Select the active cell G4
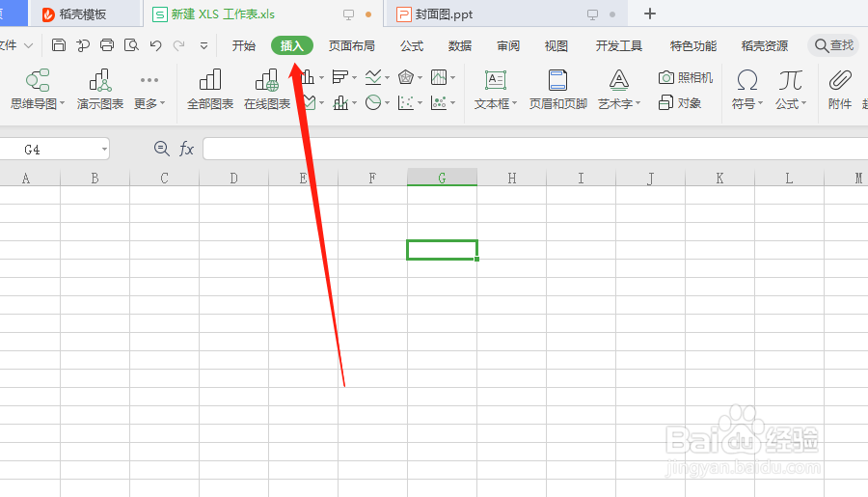The image size is (868, 497). point(442,250)
